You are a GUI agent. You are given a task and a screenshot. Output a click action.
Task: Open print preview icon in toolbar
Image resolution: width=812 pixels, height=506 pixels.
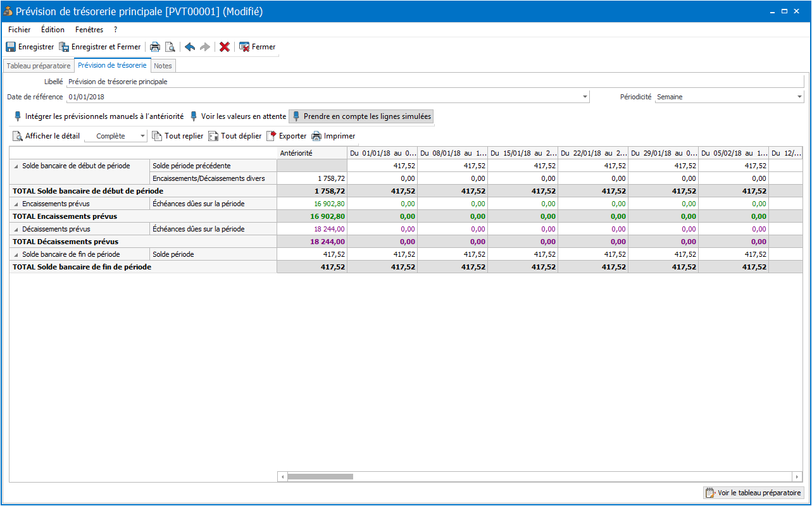point(170,47)
